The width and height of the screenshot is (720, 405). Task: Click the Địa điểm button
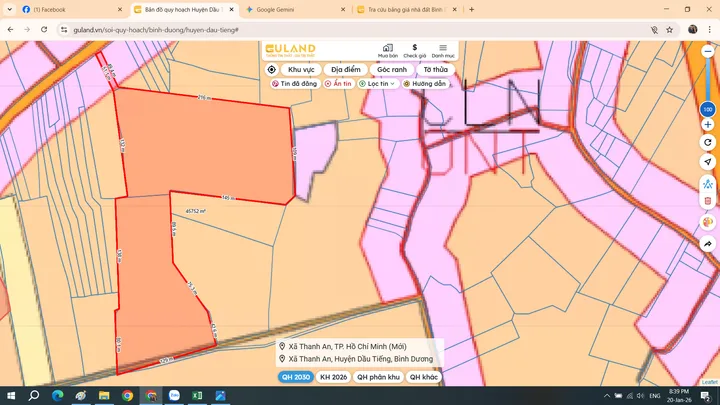point(346,70)
